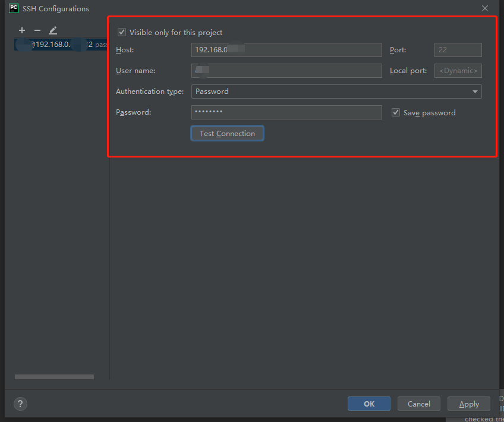
Task: Click the Dynamic local port field
Action: click(x=458, y=71)
